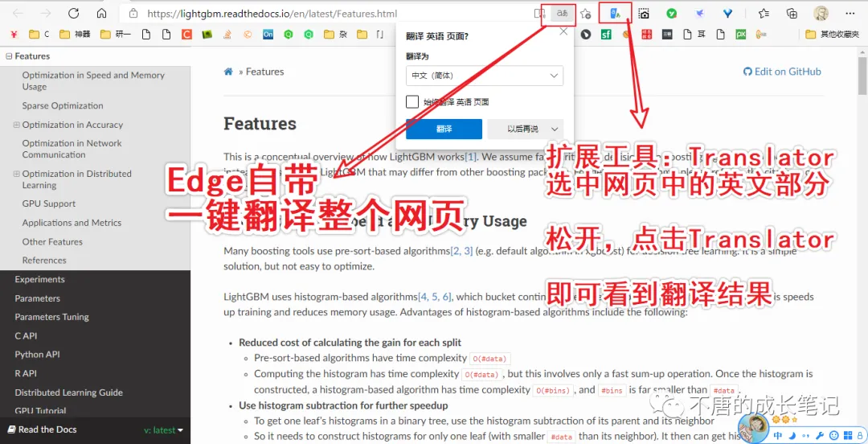Click the lock site info icon
868x444 pixels.
[x=133, y=14]
